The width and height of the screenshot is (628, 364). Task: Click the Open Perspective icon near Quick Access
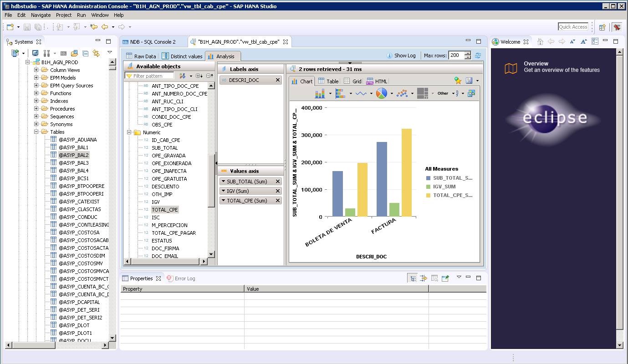(602, 27)
